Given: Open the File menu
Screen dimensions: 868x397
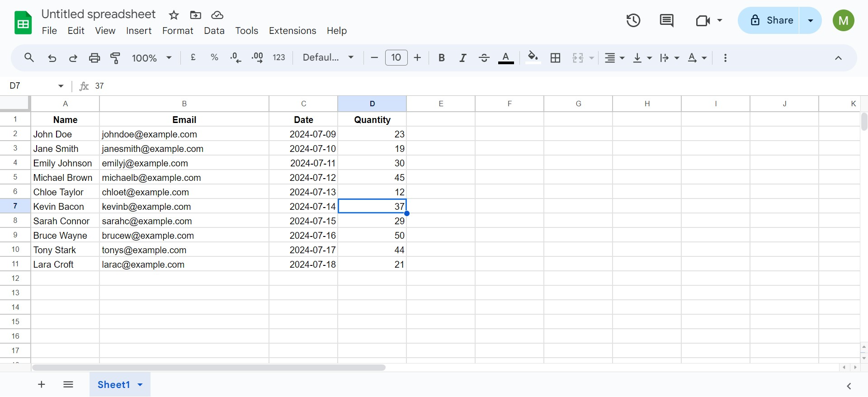Looking at the screenshot, I should pos(49,31).
